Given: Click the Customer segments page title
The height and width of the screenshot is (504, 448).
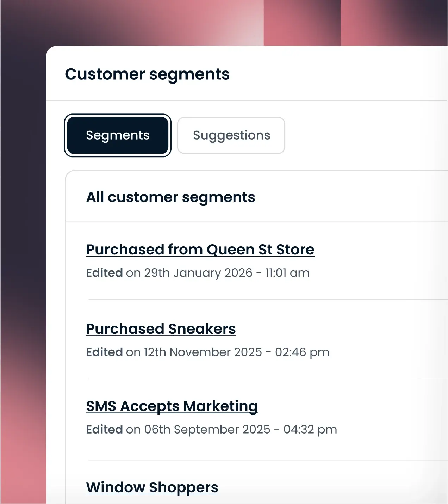Looking at the screenshot, I should 148,74.
